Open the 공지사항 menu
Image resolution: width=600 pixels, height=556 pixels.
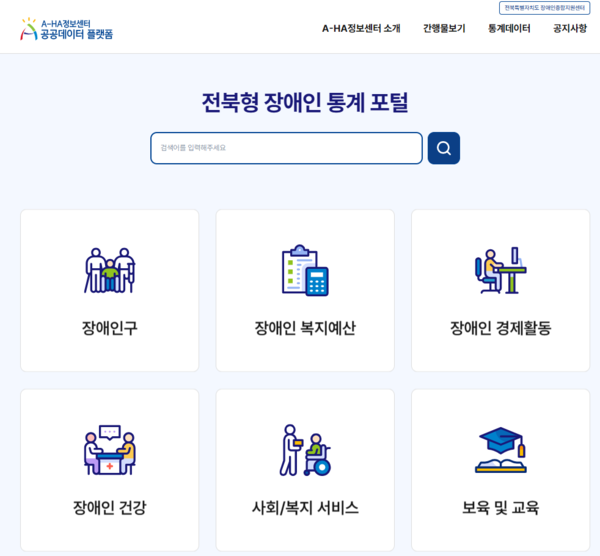tap(570, 28)
